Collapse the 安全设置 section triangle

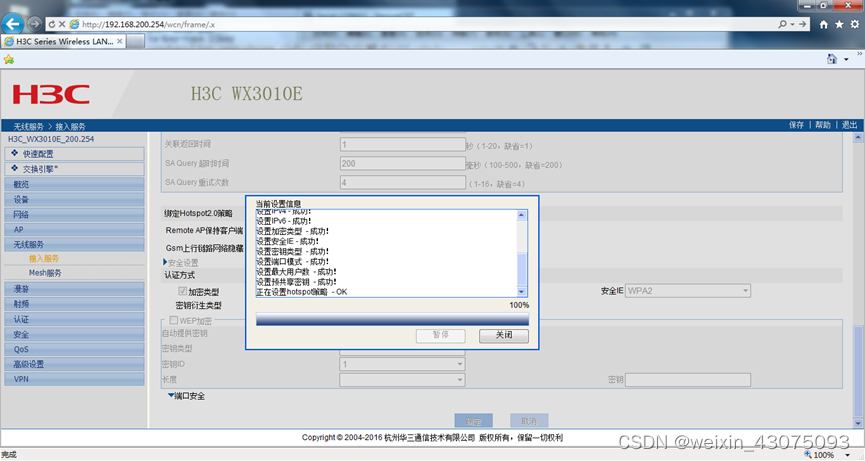coord(165,262)
